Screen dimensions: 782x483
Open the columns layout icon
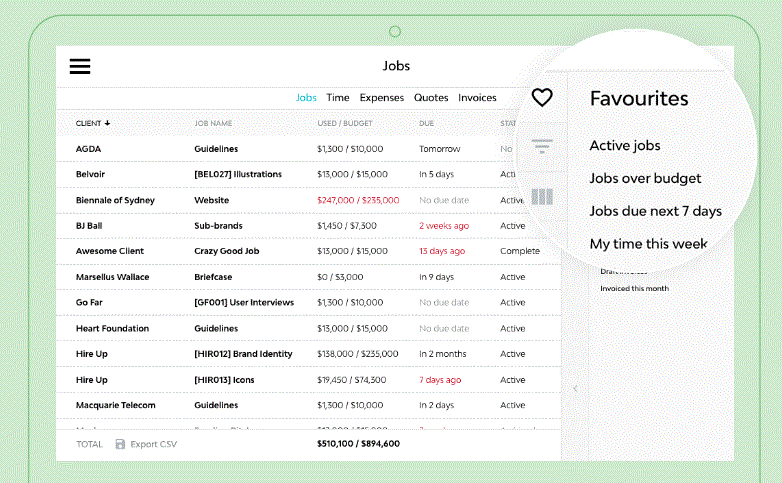click(x=542, y=197)
